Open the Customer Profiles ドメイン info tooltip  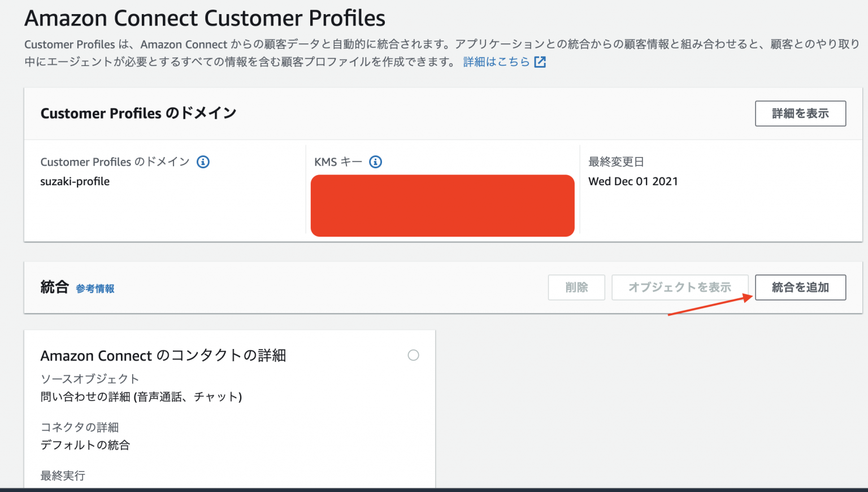click(203, 162)
